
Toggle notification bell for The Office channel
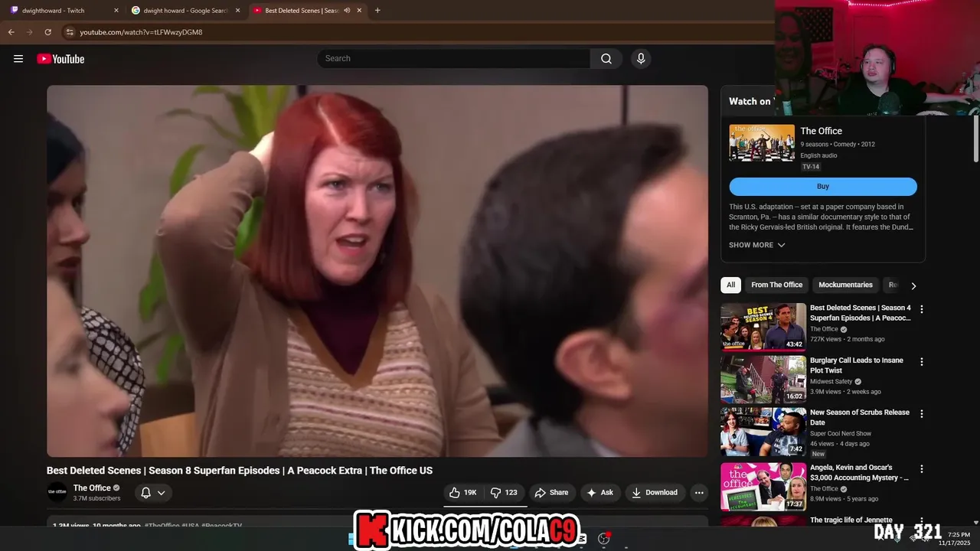point(153,493)
